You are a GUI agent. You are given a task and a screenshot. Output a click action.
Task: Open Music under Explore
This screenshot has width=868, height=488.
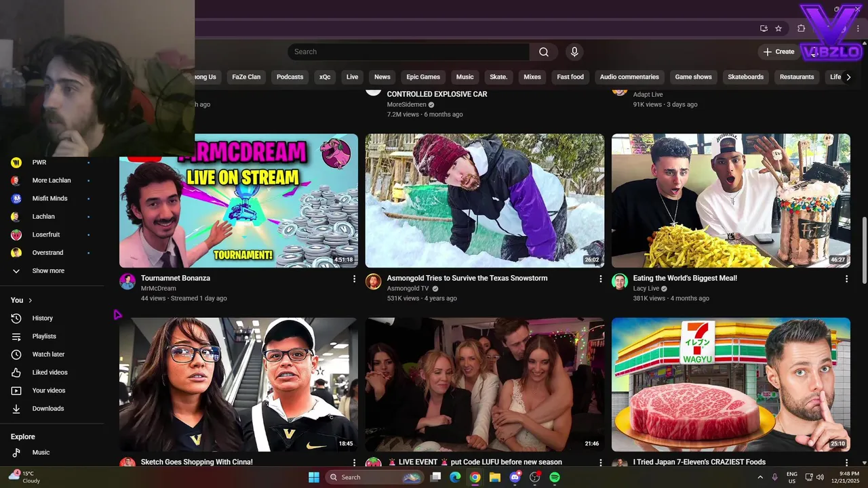[x=52, y=452]
